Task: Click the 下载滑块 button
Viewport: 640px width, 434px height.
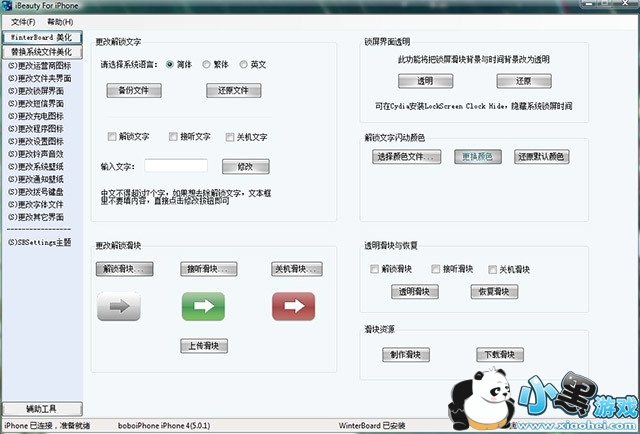Action: pos(500,355)
